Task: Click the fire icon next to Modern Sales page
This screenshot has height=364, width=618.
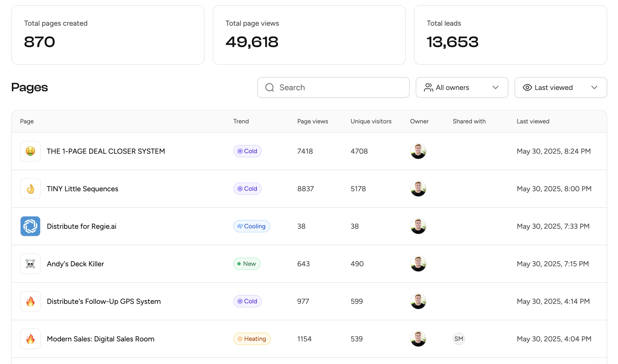Action: tap(30, 339)
